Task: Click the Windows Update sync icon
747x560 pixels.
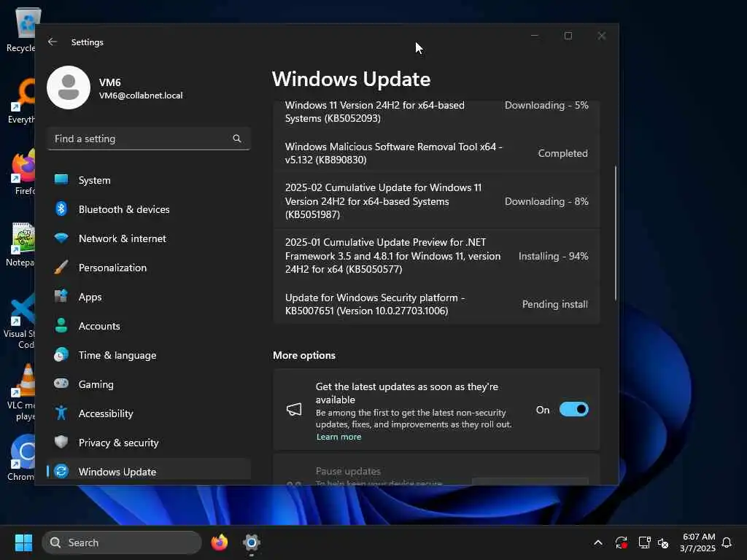Action: click(x=61, y=472)
